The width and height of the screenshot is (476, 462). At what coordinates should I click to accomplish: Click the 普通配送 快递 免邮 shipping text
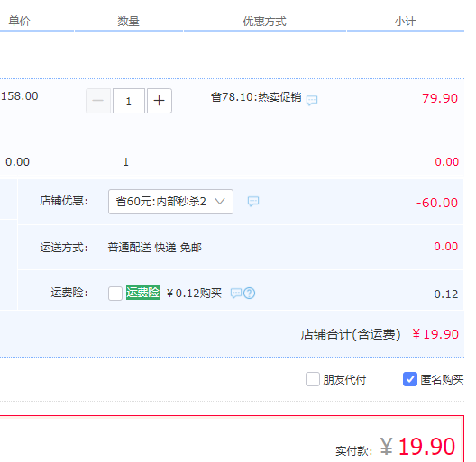click(x=155, y=248)
